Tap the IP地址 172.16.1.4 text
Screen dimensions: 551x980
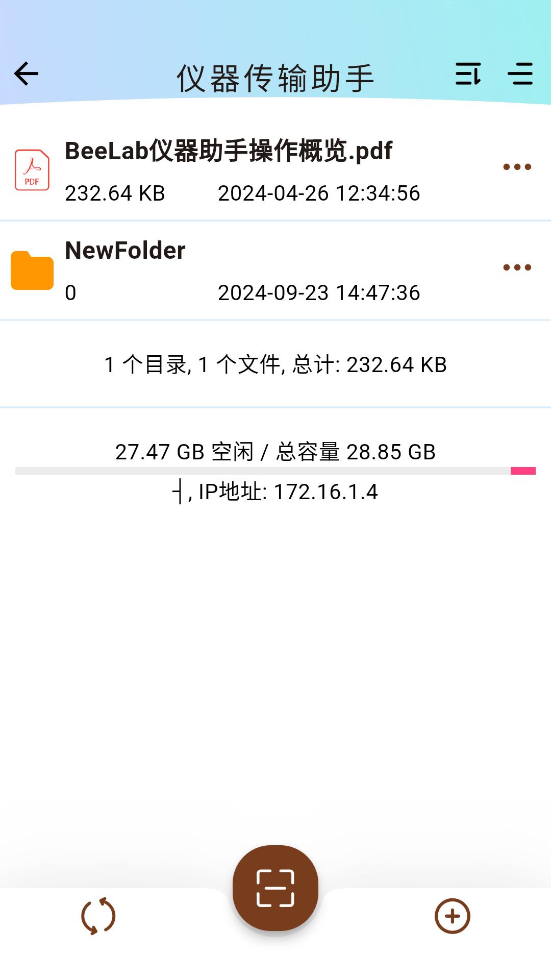(288, 492)
